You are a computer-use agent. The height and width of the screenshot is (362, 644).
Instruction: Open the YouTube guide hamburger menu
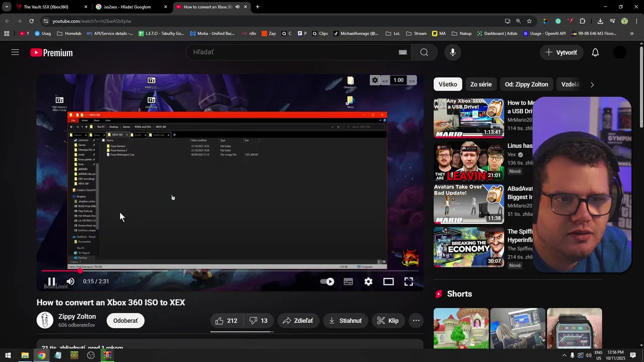(x=15, y=52)
